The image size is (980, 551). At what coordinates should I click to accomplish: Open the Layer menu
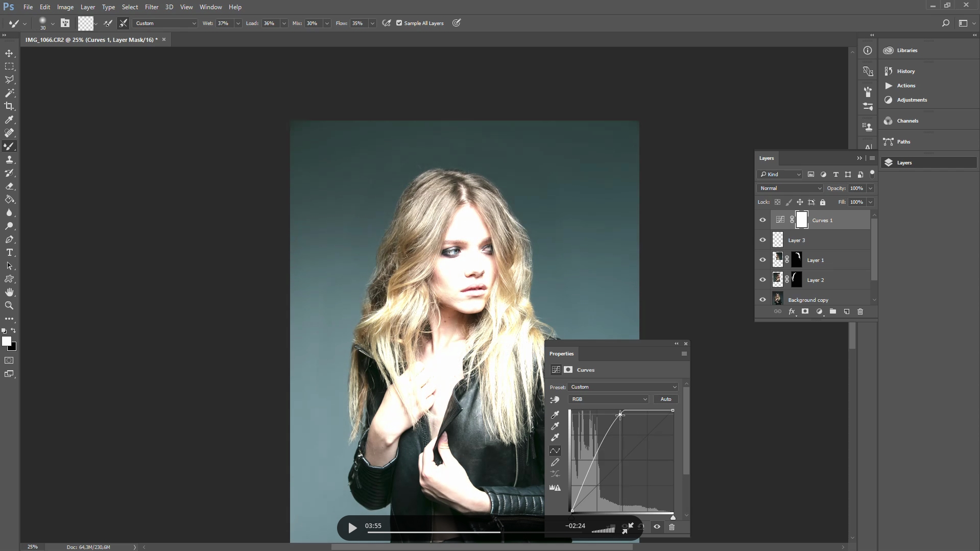click(88, 7)
